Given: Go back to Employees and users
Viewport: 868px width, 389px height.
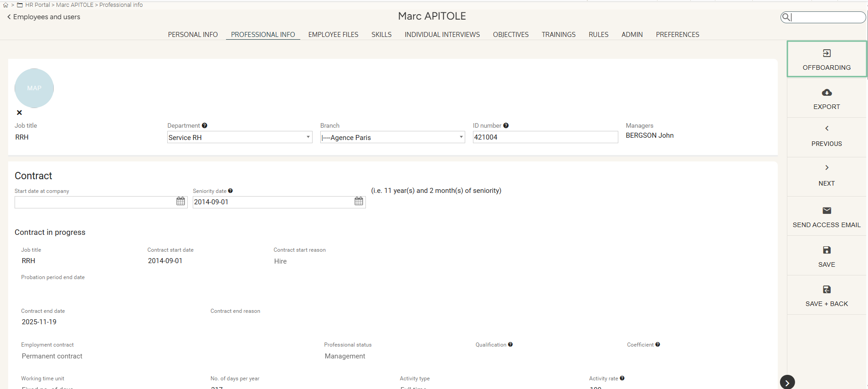Looking at the screenshot, I should pos(44,17).
